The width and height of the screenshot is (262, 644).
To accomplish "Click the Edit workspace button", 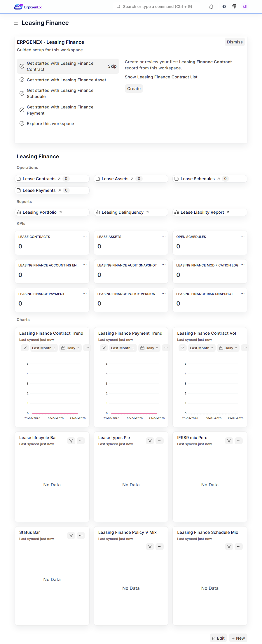I will click(219, 638).
